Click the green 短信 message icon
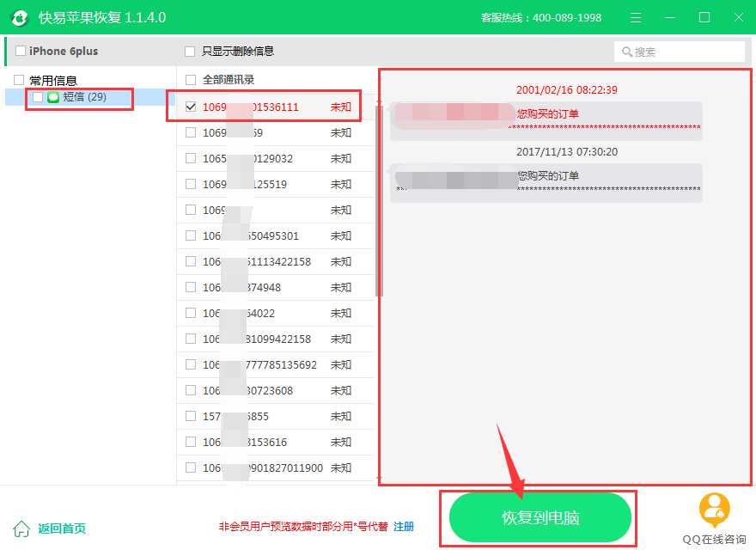This screenshot has width=756, height=550. click(53, 97)
